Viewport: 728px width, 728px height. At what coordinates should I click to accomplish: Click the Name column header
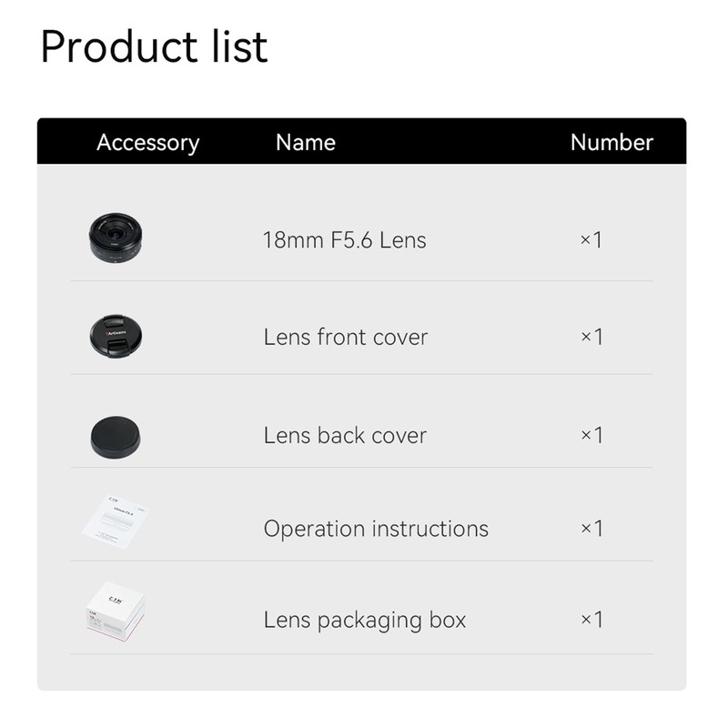click(x=306, y=143)
